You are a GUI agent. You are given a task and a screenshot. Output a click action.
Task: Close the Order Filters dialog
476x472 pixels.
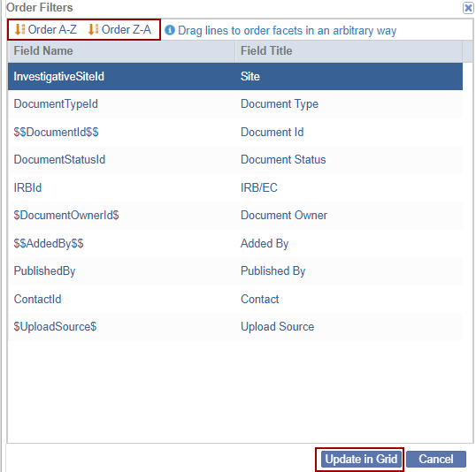468,8
